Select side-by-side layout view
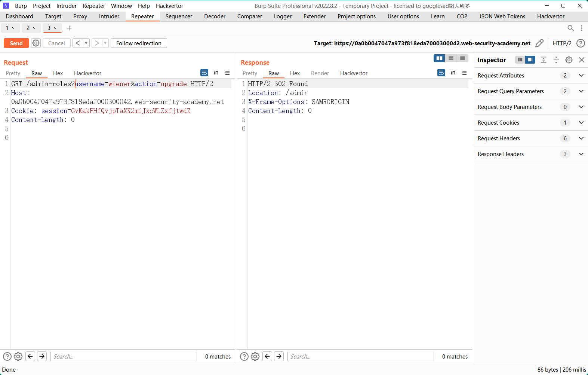 439,58
